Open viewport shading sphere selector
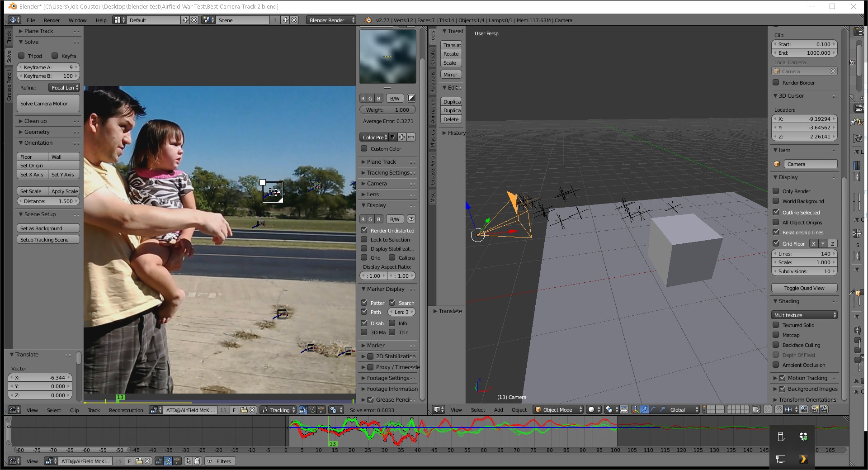 pyautogui.click(x=594, y=409)
